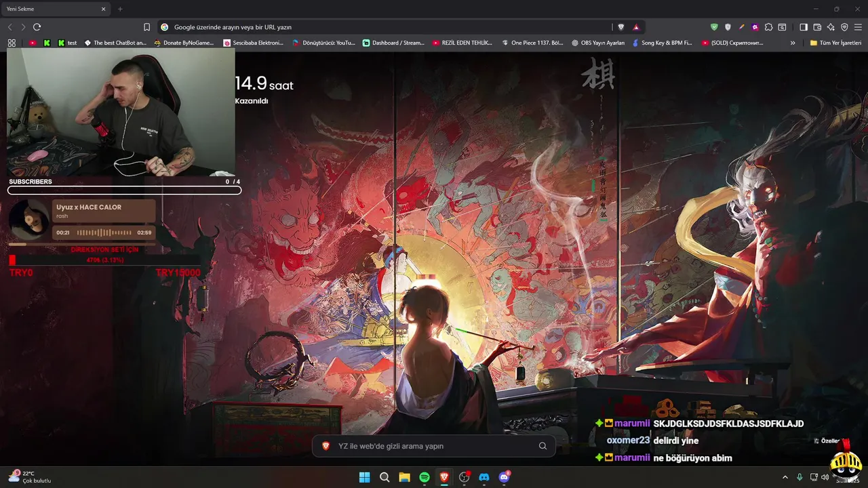The height and width of the screenshot is (488, 868).
Task: Open the YouTube icon bookmark next to apps
Action: 33,43
